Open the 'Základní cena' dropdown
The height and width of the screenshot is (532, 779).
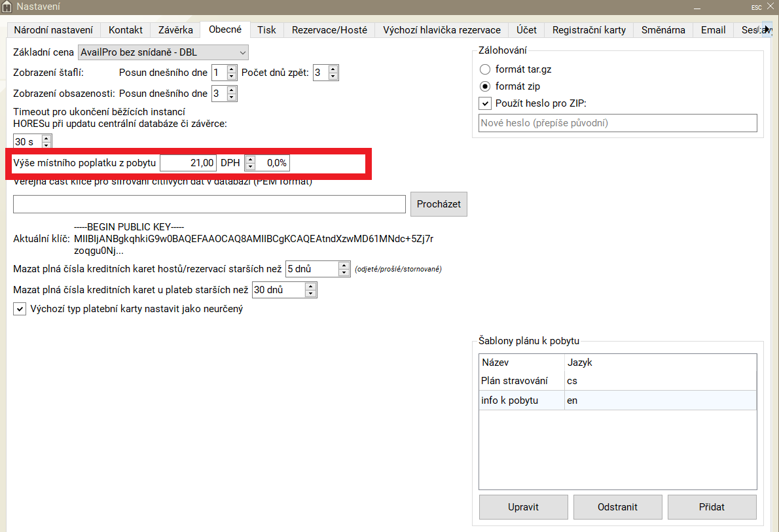coord(163,52)
